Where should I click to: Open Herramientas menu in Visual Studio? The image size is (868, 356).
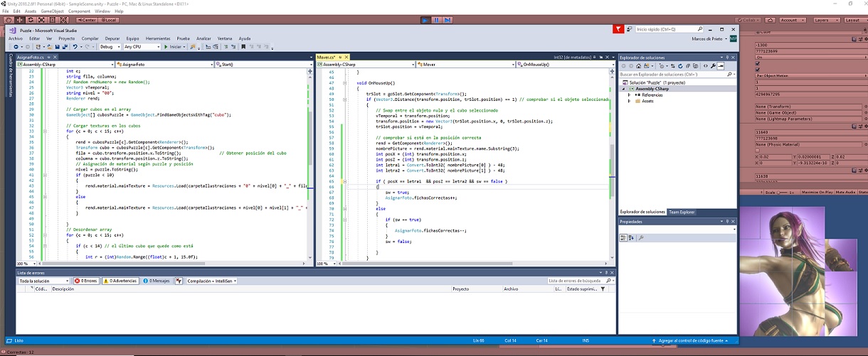(158, 38)
